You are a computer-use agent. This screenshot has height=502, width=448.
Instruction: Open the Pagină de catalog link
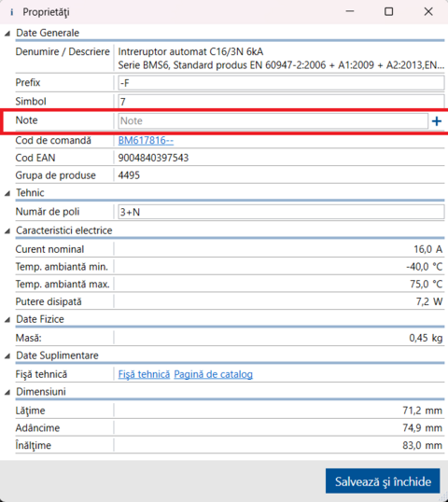214,374
